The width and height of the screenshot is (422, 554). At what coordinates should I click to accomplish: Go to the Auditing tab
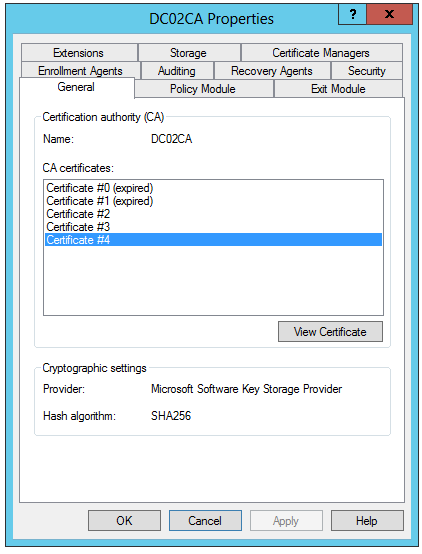tap(177, 71)
